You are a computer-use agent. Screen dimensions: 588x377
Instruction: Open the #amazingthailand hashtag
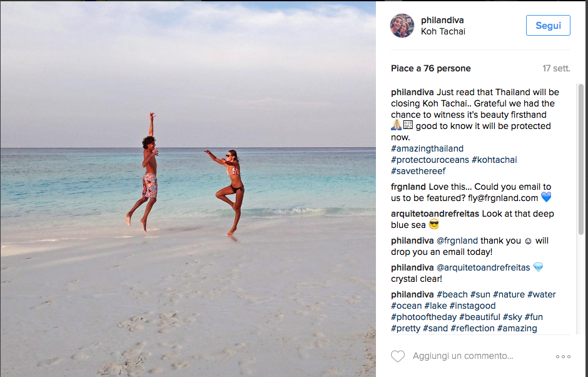pyautogui.click(x=427, y=148)
